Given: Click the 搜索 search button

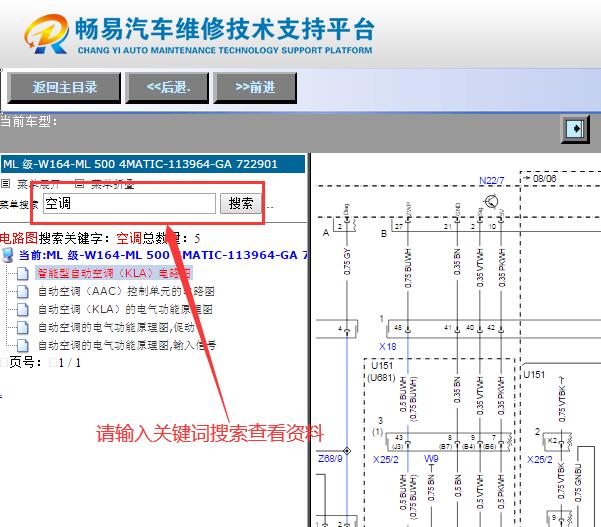Looking at the screenshot, I should (241, 203).
